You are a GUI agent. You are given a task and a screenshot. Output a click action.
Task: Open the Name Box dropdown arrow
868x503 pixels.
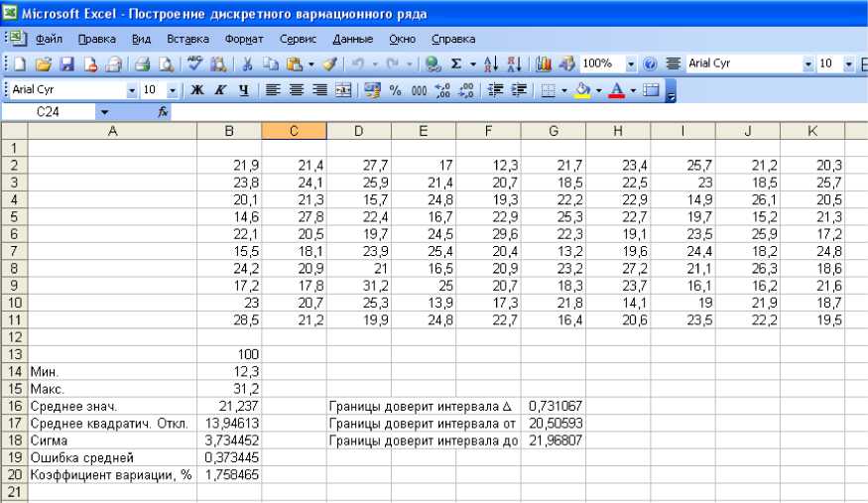point(104,112)
